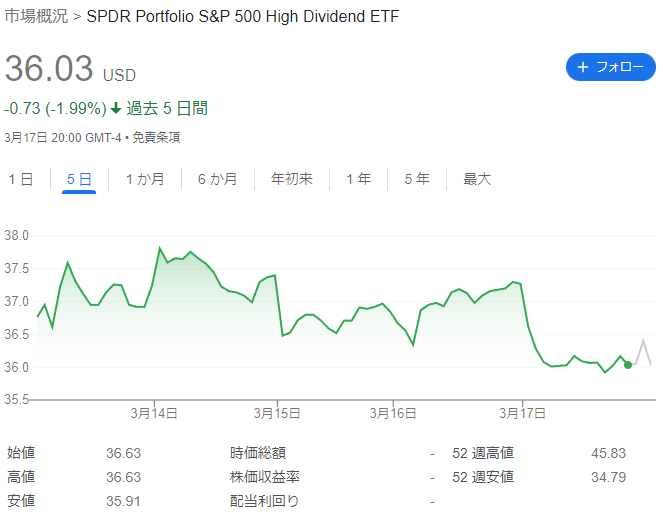
Task: Click the green current-price dot on chart
Action: point(628,365)
